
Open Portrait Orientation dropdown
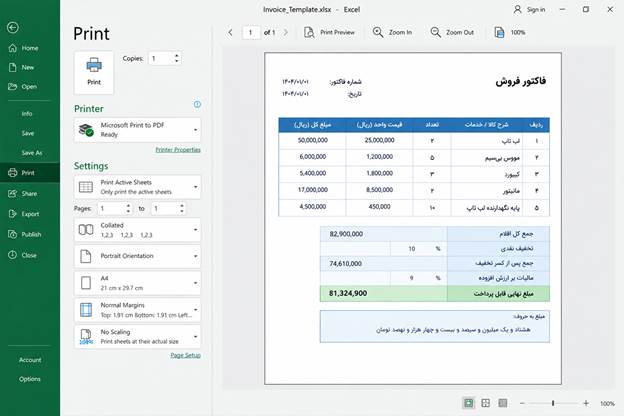[137, 256]
